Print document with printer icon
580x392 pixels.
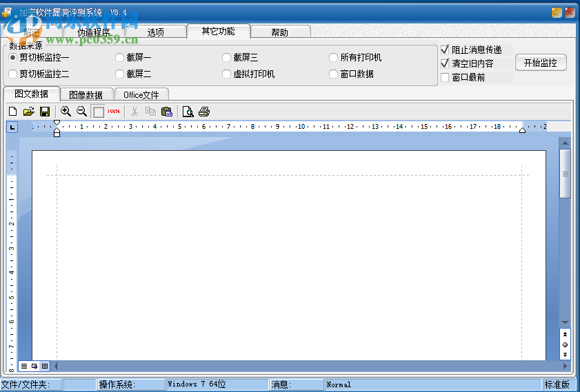(x=204, y=111)
